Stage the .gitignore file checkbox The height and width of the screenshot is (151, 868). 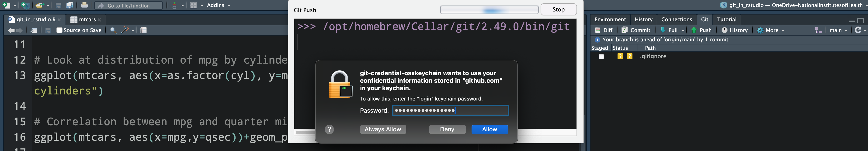click(601, 56)
